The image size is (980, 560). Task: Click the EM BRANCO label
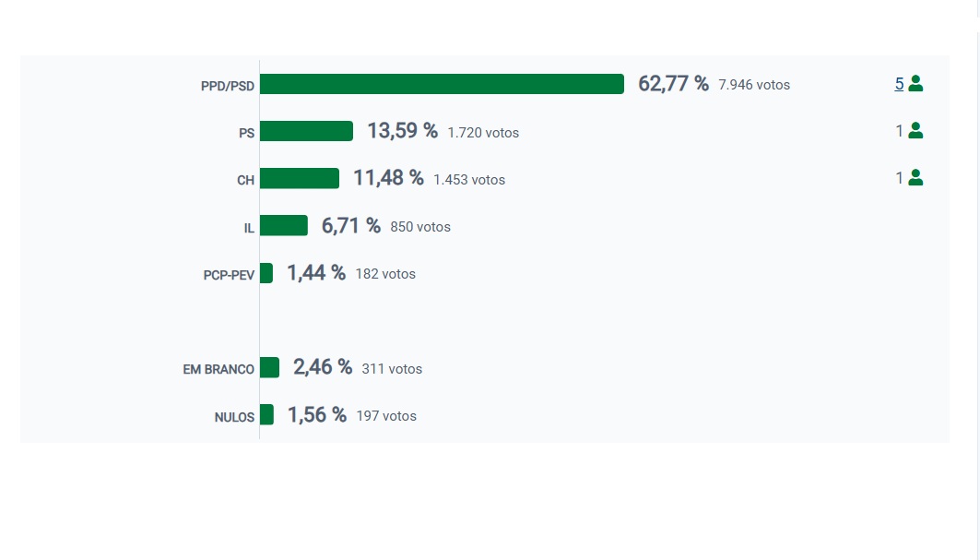coord(218,369)
